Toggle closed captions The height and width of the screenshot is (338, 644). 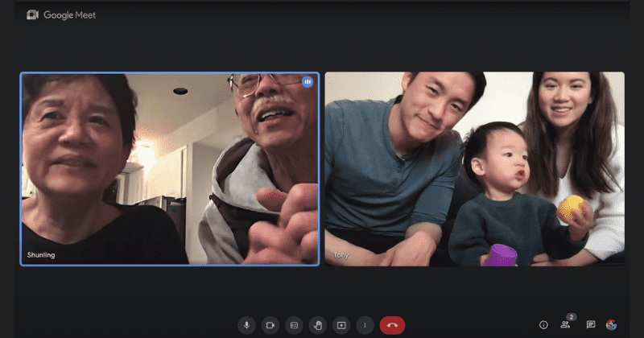294,325
